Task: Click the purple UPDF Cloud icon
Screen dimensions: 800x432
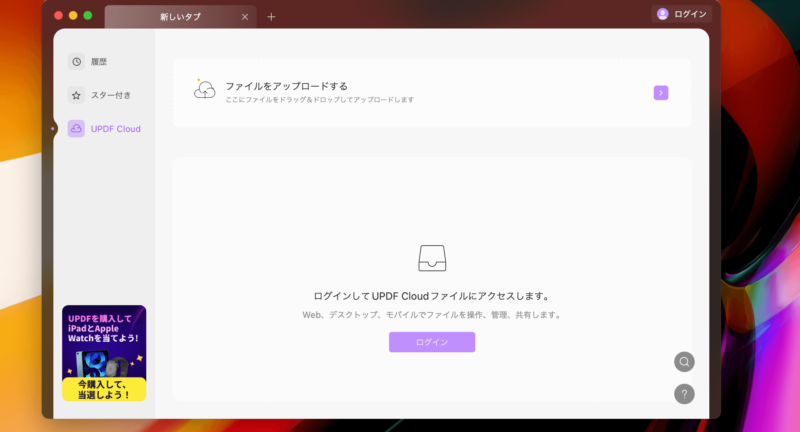Action: coord(76,129)
